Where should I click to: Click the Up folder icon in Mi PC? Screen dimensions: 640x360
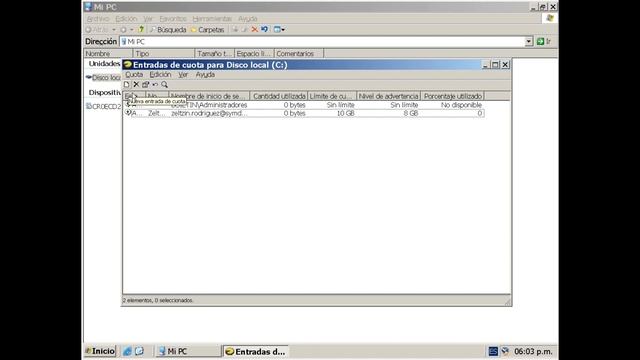(x=141, y=29)
